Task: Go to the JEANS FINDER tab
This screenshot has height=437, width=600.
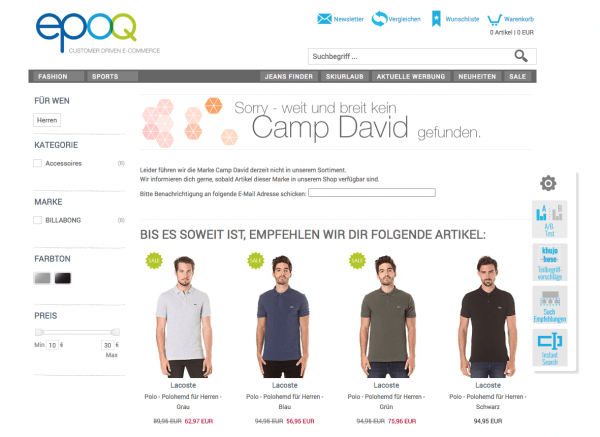Action: pyautogui.click(x=289, y=77)
